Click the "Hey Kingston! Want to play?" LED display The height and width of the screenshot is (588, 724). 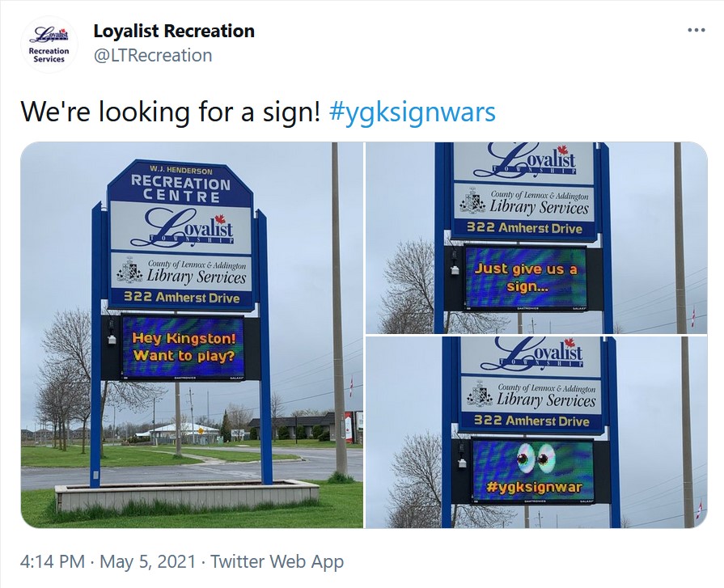click(184, 347)
